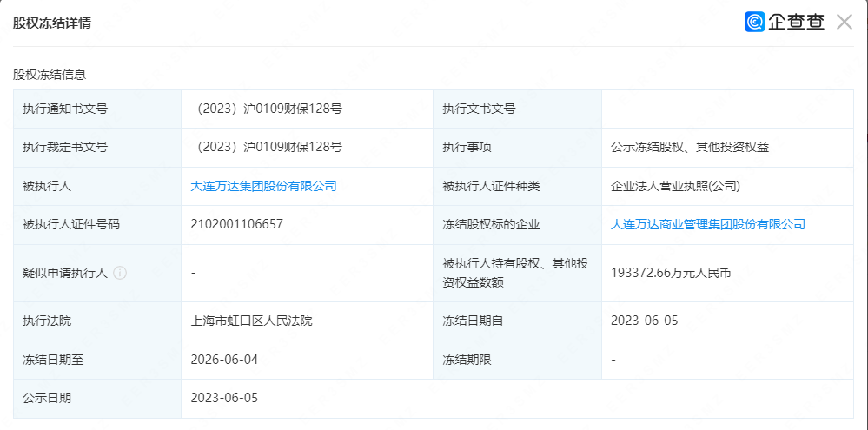868x430 pixels.
Task: Click the 冻结日期自 value 2023-06-05
Action: click(x=645, y=321)
